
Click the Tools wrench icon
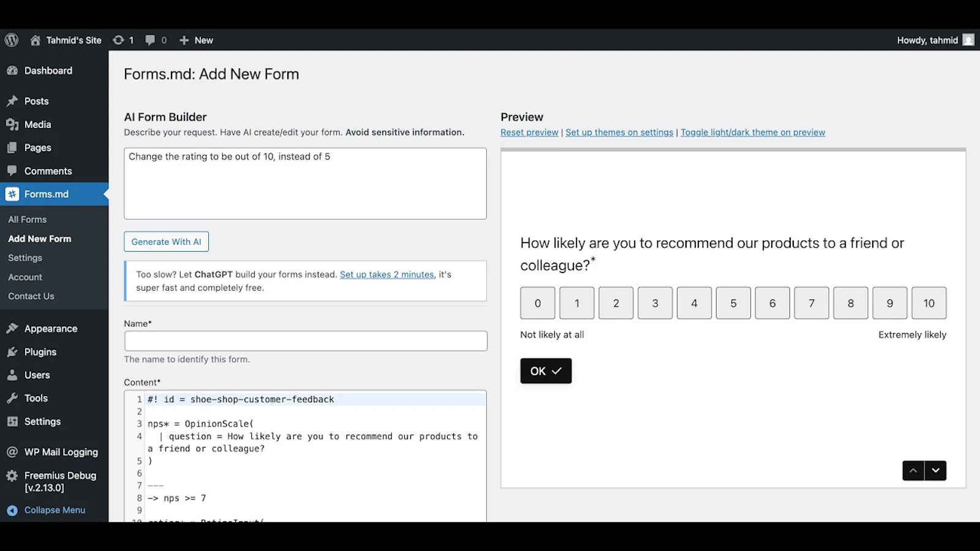click(x=12, y=399)
